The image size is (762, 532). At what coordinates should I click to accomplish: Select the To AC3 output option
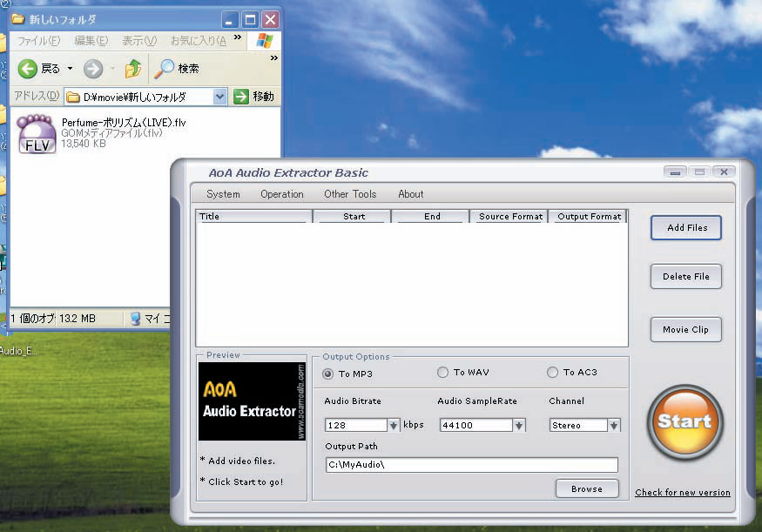[552, 372]
